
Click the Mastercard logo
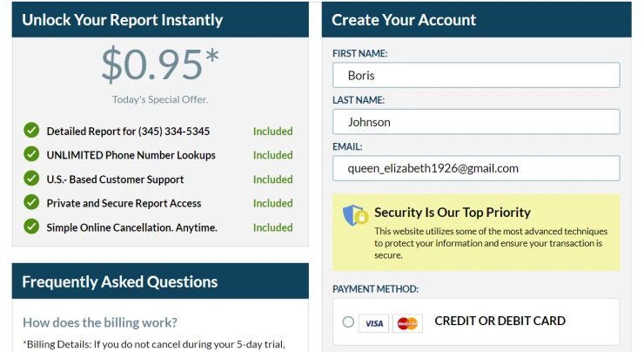(407, 323)
